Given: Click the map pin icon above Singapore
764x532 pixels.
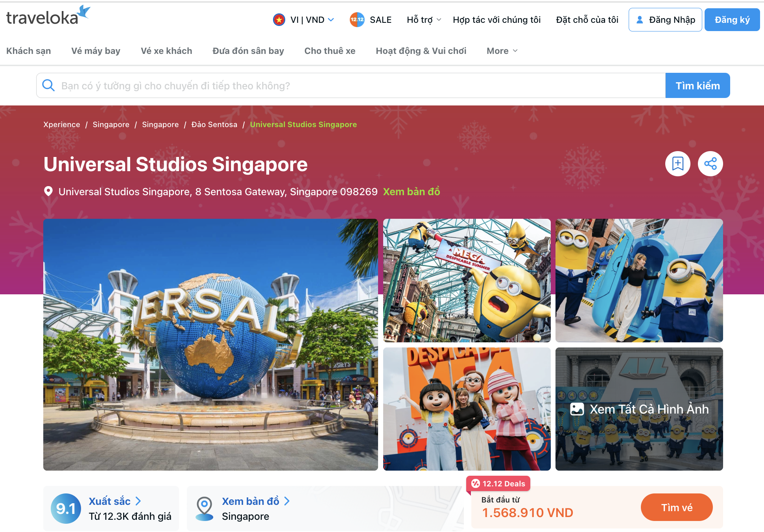Looking at the screenshot, I should 205,508.
